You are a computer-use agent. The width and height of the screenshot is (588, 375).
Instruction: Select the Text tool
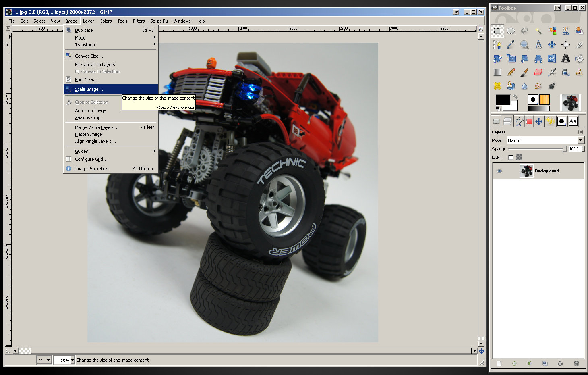tap(566, 58)
